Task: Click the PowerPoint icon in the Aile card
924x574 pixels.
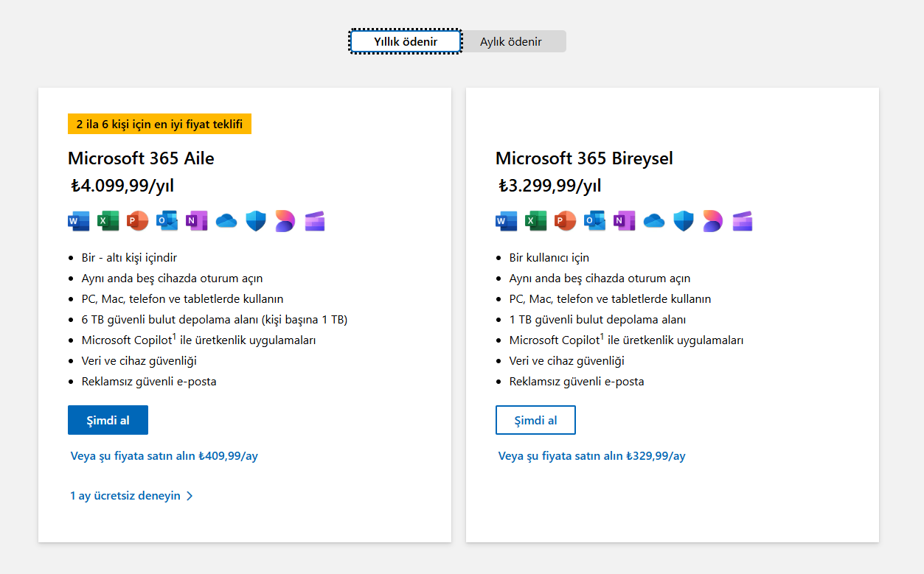Action: tap(138, 220)
